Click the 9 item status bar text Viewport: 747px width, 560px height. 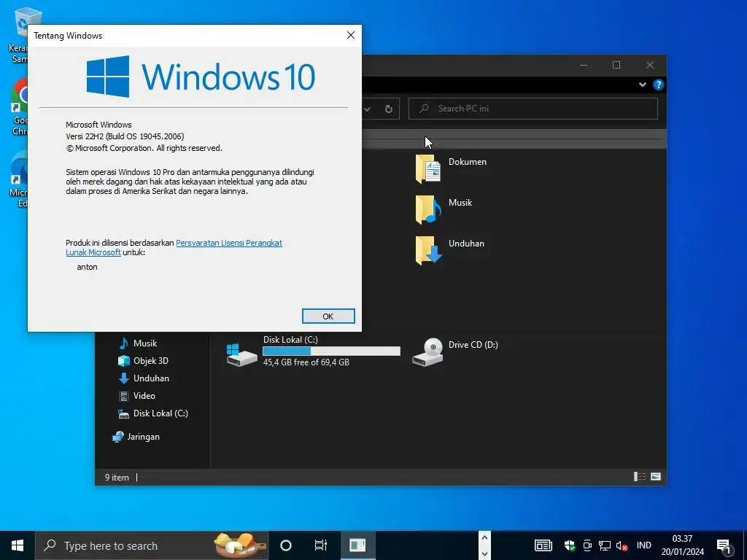point(117,477)
